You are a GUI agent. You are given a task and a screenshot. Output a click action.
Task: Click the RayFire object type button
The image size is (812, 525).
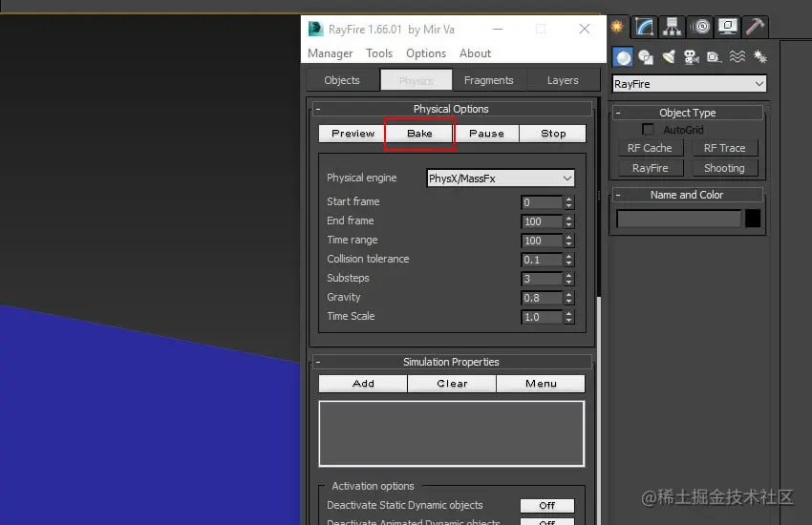click(x=650, y=168)
